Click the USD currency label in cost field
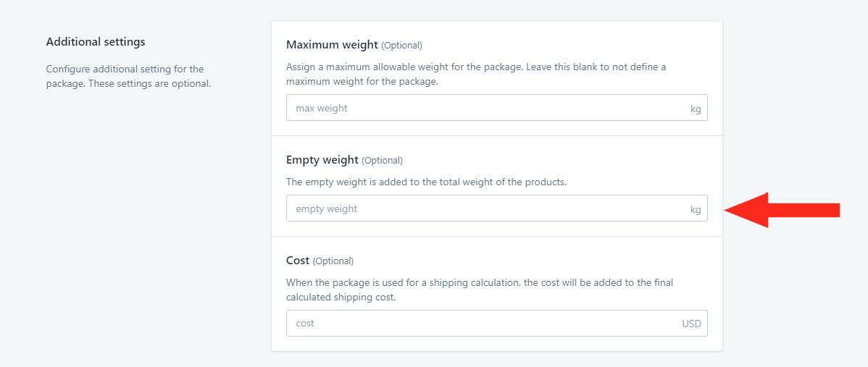 [691, 324]
